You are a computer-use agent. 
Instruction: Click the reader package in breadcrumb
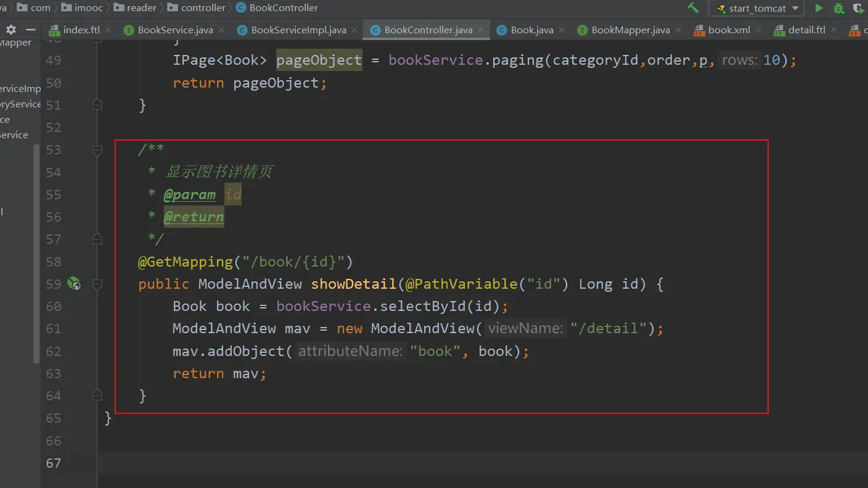142,8
